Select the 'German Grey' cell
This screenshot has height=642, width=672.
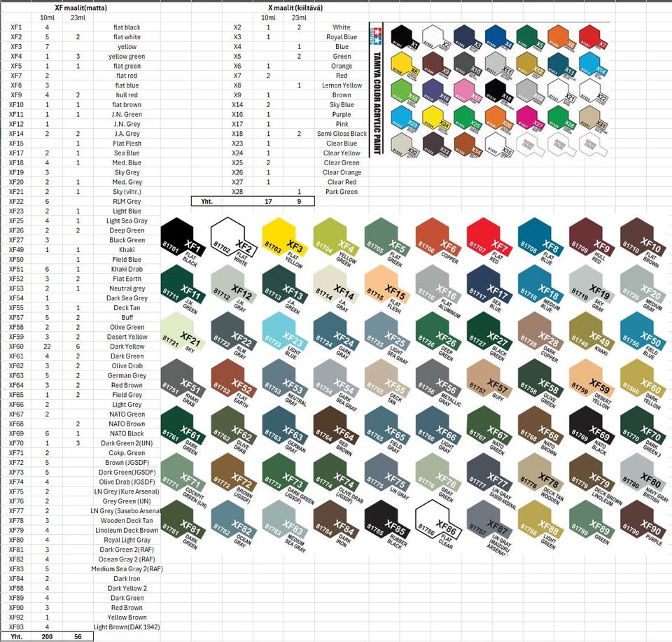coord(127,375)
